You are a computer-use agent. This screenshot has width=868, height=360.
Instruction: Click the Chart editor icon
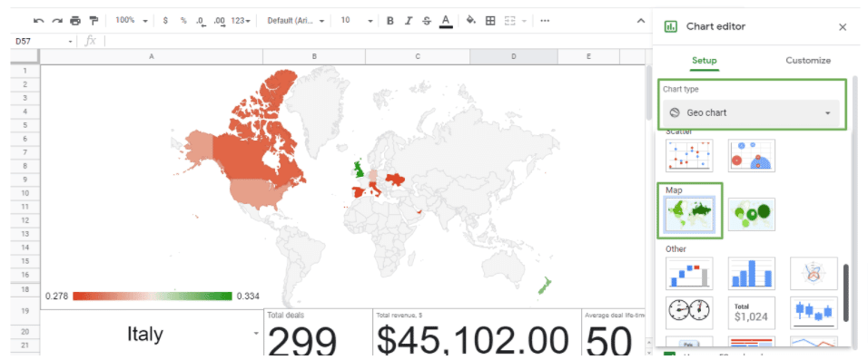pos(671,26)
